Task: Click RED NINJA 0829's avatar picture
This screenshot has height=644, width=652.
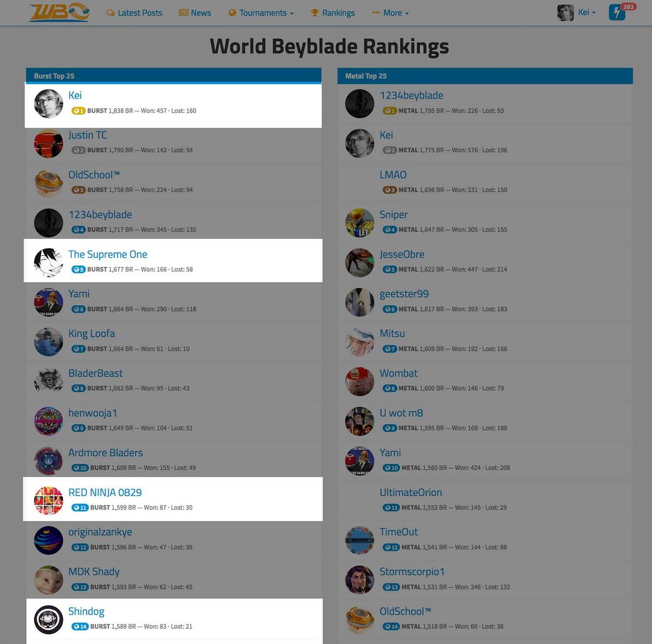Action: (x=48, y=501)
